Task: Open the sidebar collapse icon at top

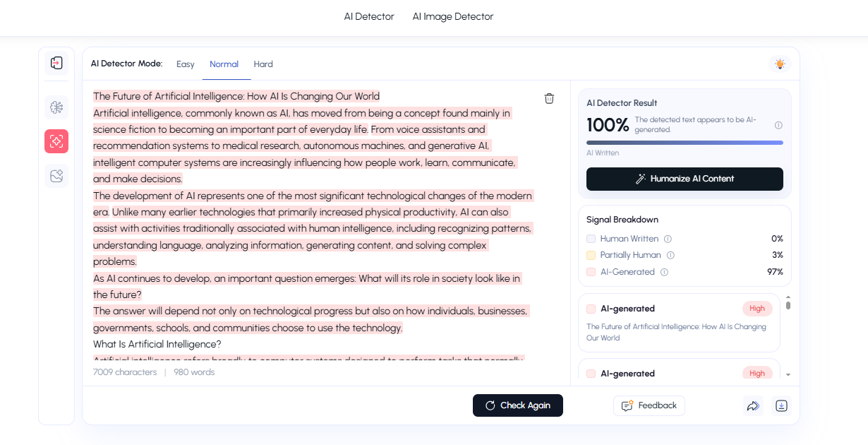Action: click(x=56, y=64)
